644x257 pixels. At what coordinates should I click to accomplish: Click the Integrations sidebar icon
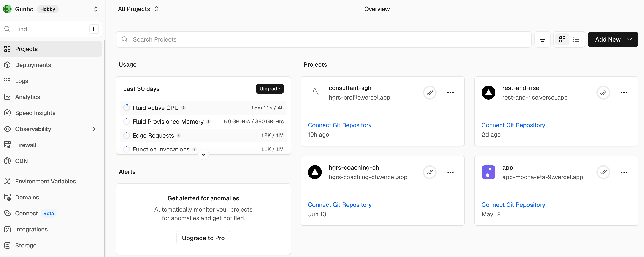click(8, 230)
